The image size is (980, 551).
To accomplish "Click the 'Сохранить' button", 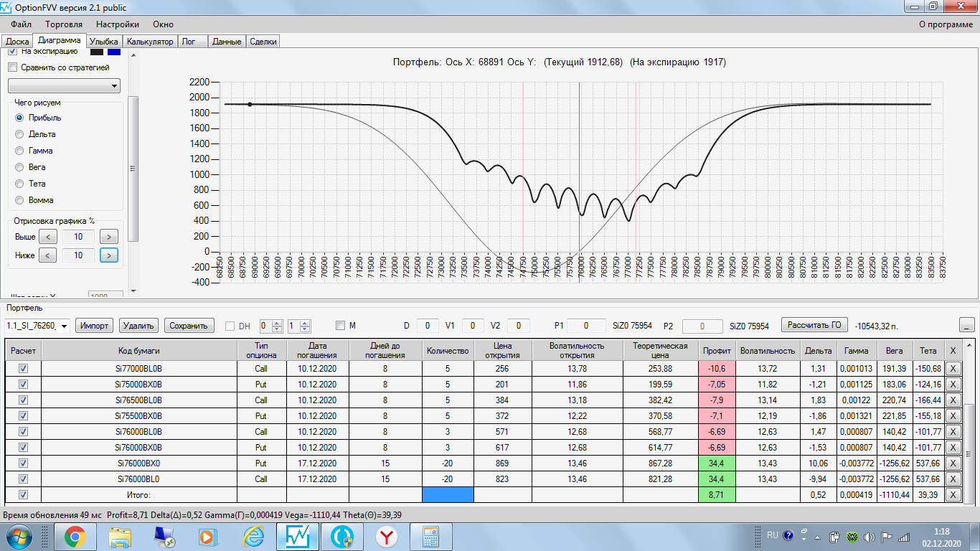I will [189, 326].
